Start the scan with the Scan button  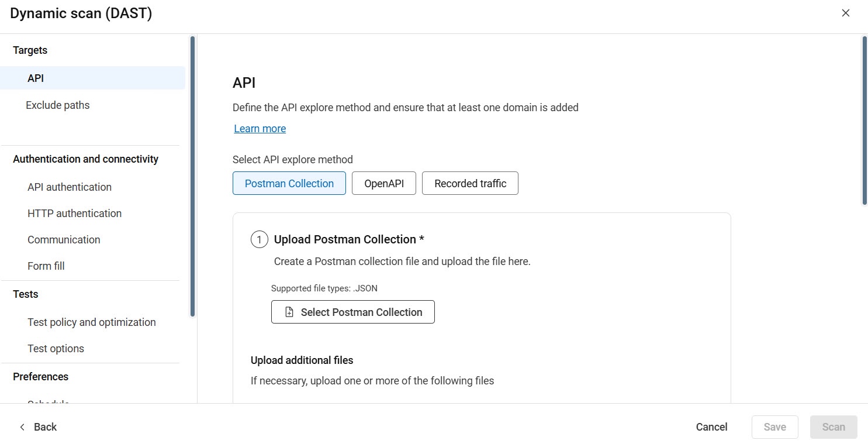pos(834,427)
